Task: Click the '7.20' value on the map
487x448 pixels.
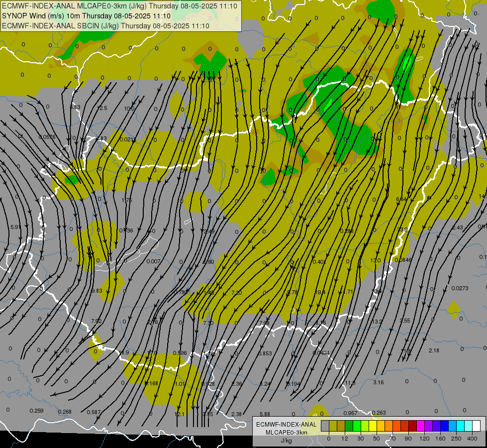Action: [237, 293]
